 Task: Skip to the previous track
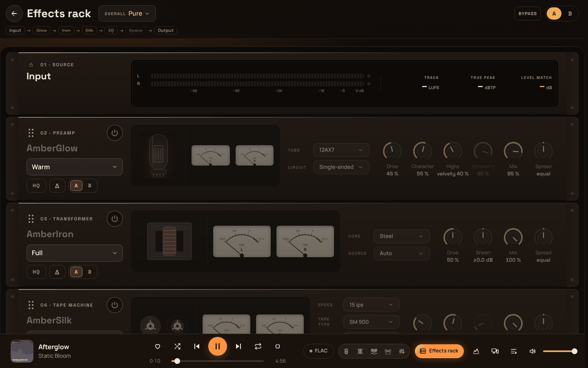coord(197,346)
